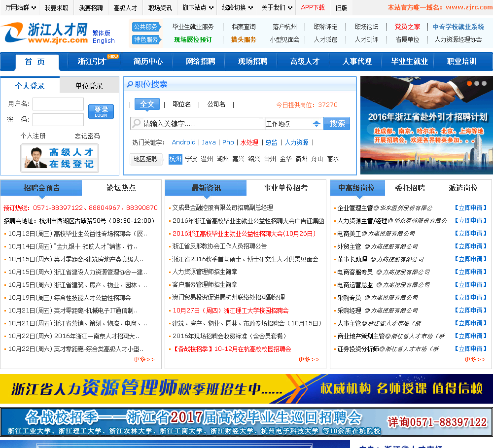Image resolution: width=493 pixels, height=448 pixels.
Task: Select the 公司名 search mode
Action: click(x=216, y=104)
